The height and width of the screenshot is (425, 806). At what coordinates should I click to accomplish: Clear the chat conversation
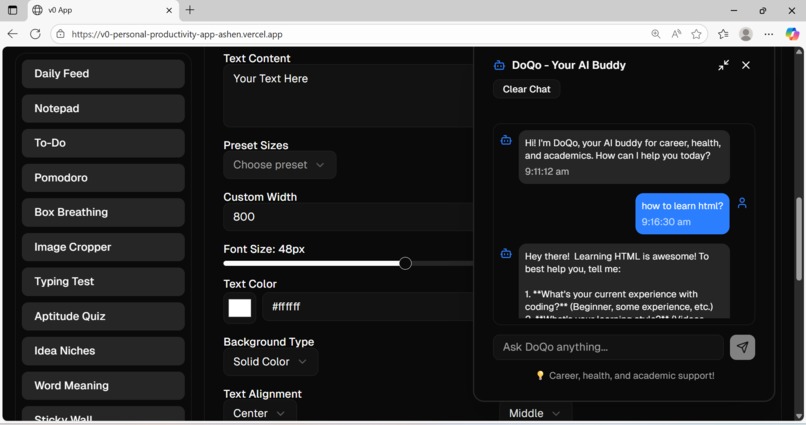coord(526,89)
